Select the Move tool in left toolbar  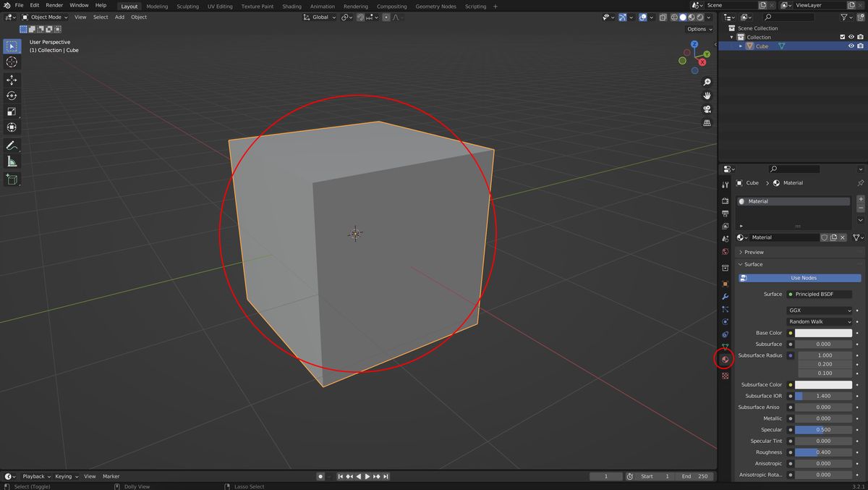point(12,80)
